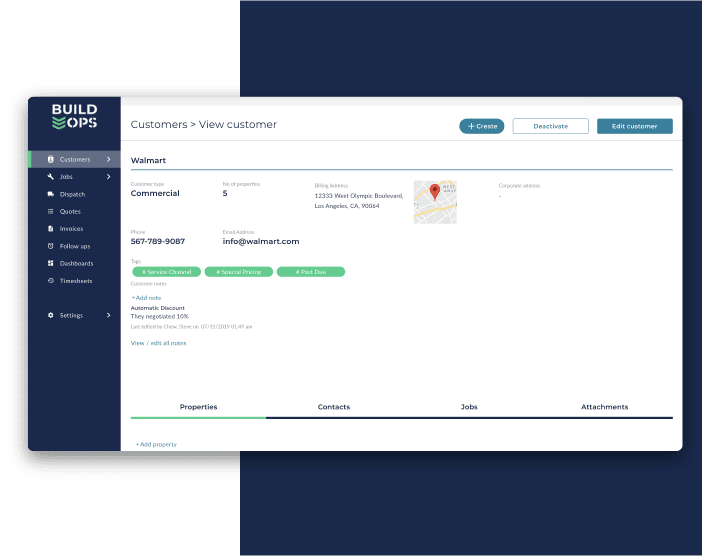Open Follow ups in the sidebar
Image resolution: width=710 pixels, height=556 pixels.
point(74,246)
